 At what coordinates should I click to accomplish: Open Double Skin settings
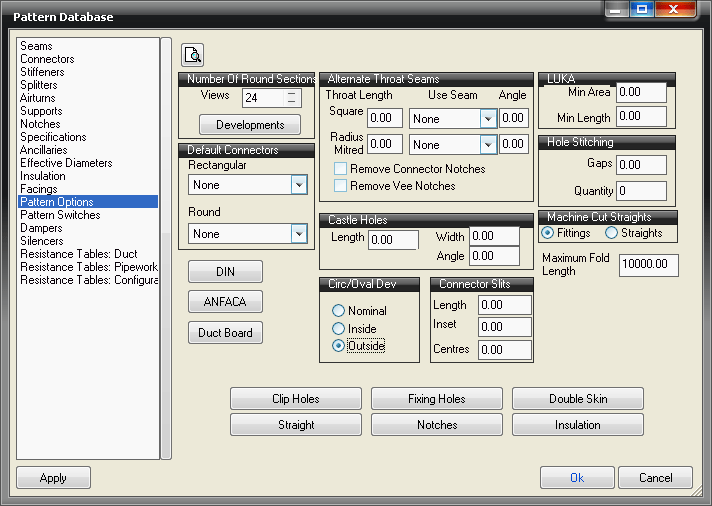[578, 398]
